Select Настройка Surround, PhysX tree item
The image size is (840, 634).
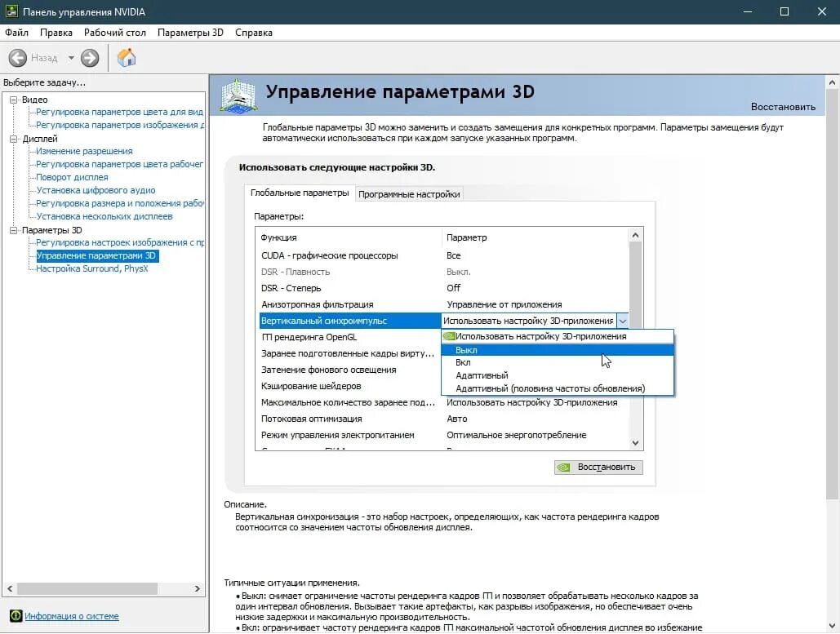(91, 268)
